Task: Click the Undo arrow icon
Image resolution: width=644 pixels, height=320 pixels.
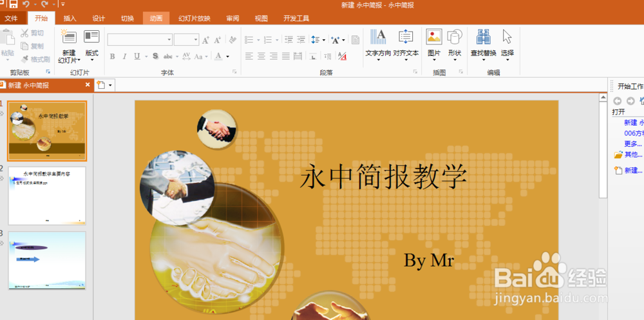Action: click(26, 4)
